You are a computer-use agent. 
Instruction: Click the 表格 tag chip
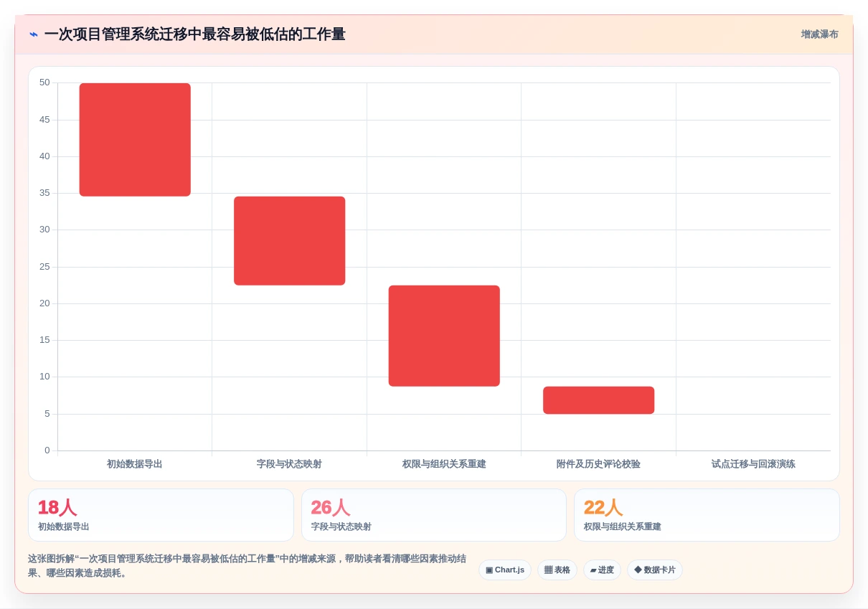[x=557, y=570]
